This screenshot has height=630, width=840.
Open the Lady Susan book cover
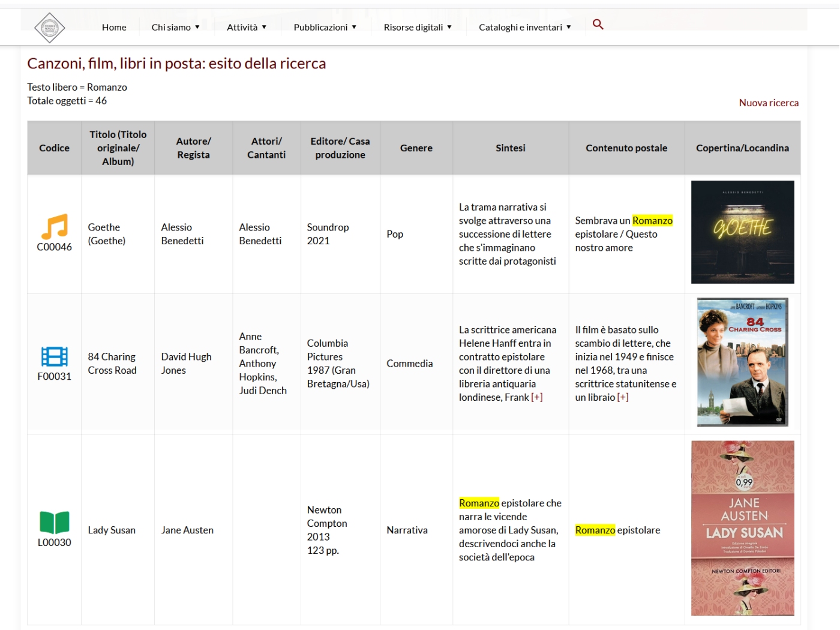point(742,528)
